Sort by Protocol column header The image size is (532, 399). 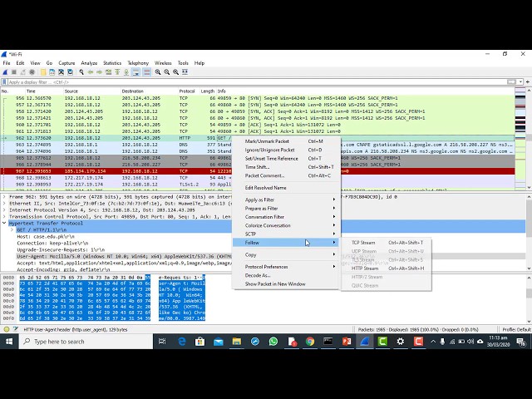coord(188,91)
